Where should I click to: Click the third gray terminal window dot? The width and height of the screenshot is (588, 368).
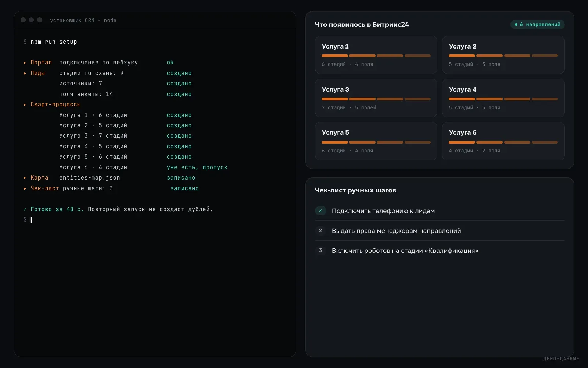tap(40, 20)
